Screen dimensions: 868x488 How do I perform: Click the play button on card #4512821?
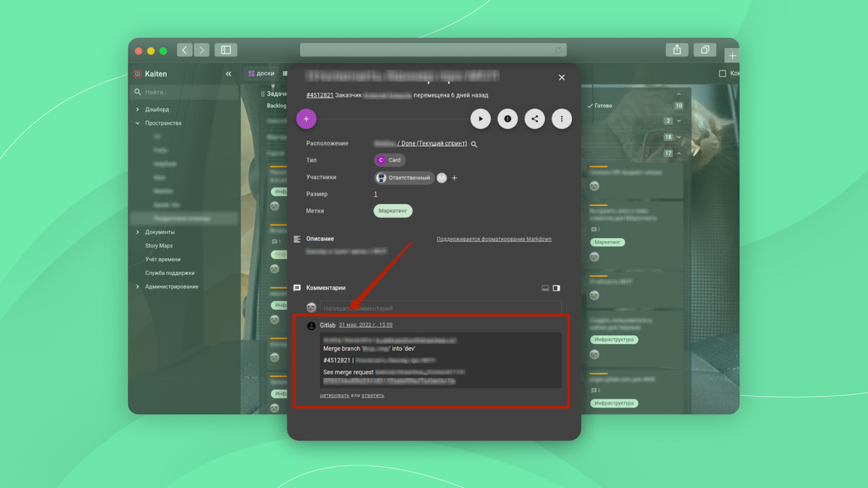480,118
